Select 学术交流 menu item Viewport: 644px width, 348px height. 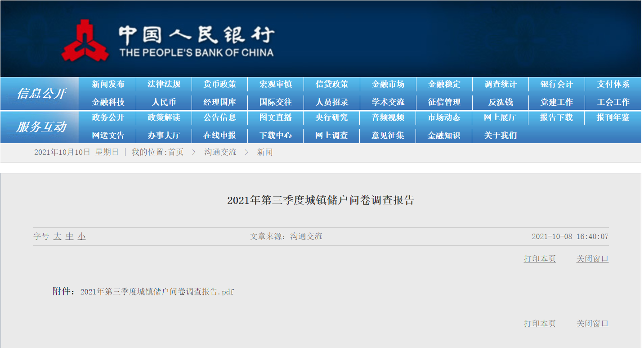(388, 102)
